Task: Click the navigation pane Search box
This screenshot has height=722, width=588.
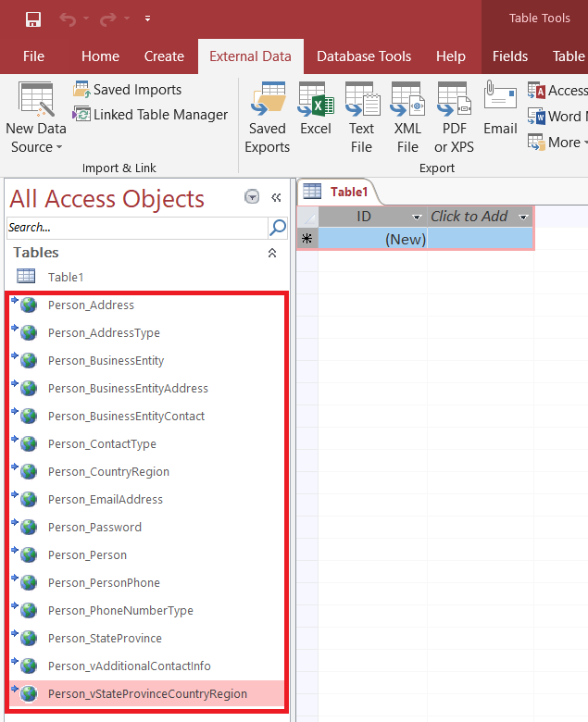Action: (x=136, y=228)
